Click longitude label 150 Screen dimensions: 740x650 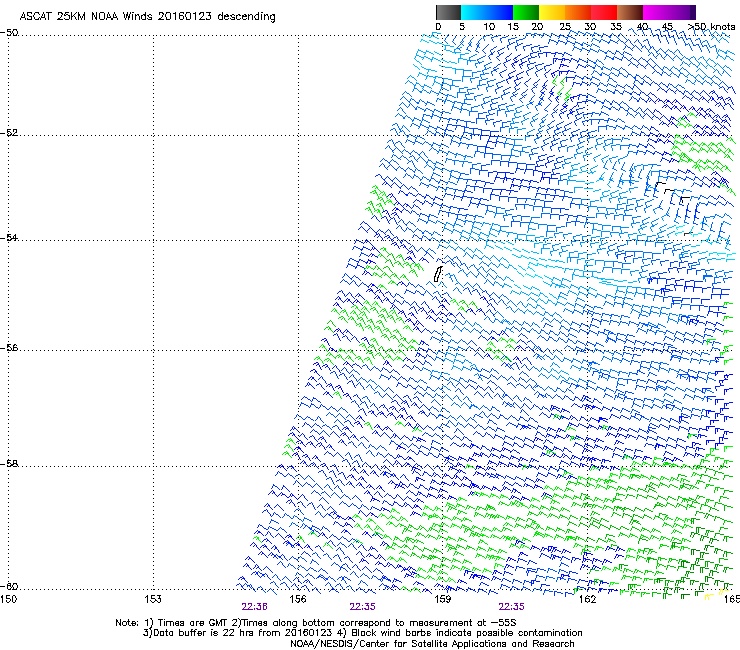pos(9,599)
